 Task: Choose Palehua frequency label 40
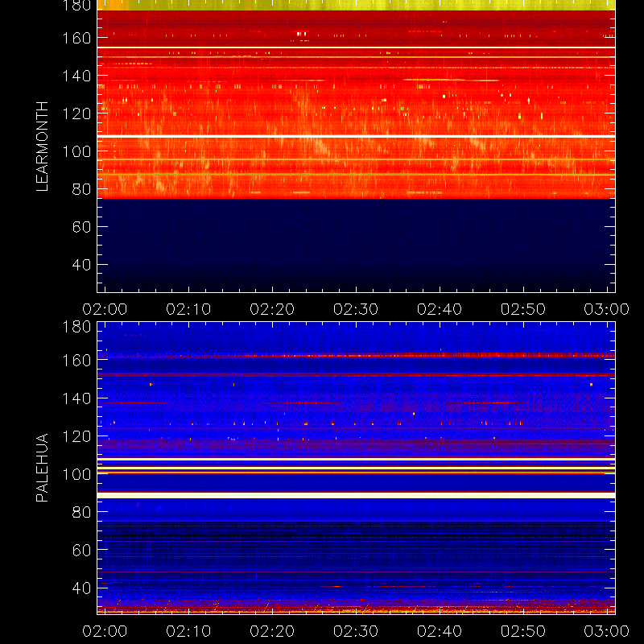81,588
